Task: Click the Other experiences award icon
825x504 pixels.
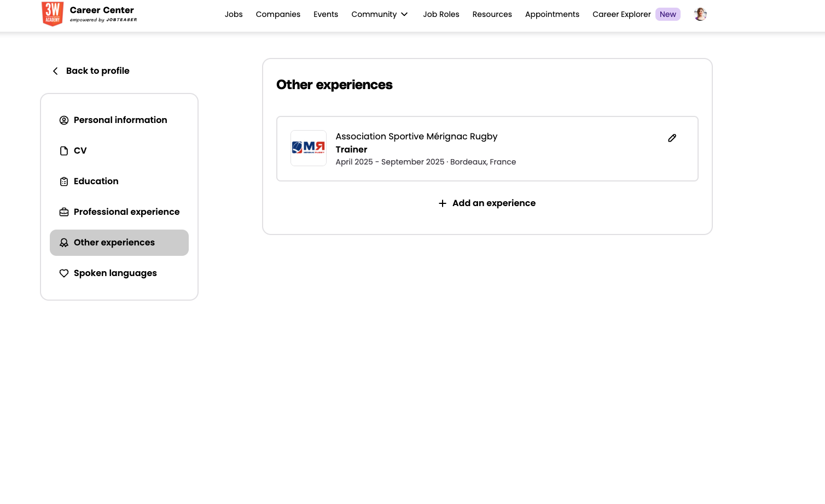Action: pos(64,243)
